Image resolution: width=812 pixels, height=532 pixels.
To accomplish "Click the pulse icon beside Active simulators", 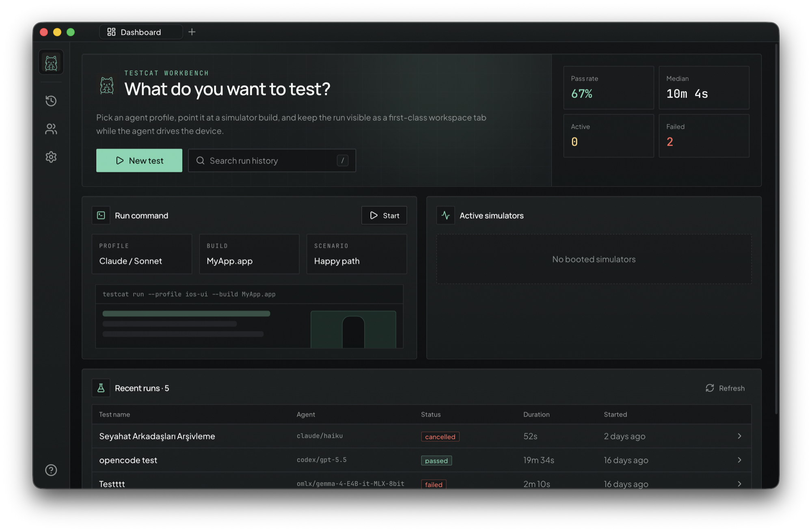I will coord(446,216).
